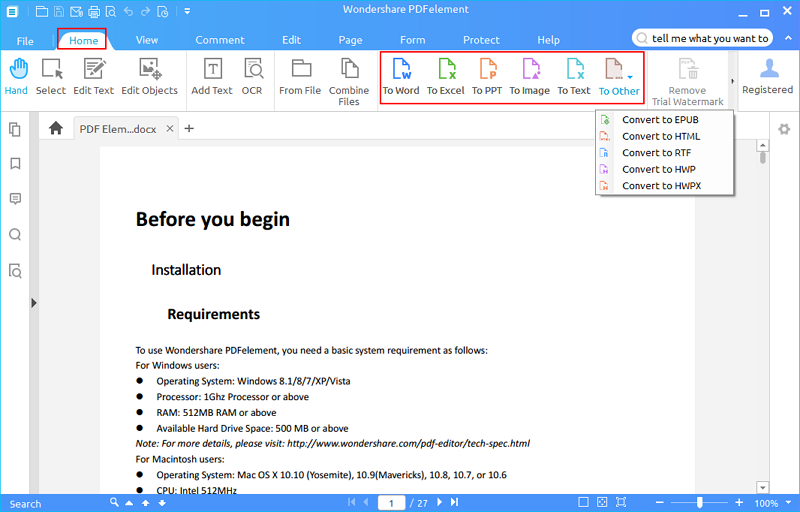Activate the Select tool
The image size is (800, 512).
(x=51, y=77)
